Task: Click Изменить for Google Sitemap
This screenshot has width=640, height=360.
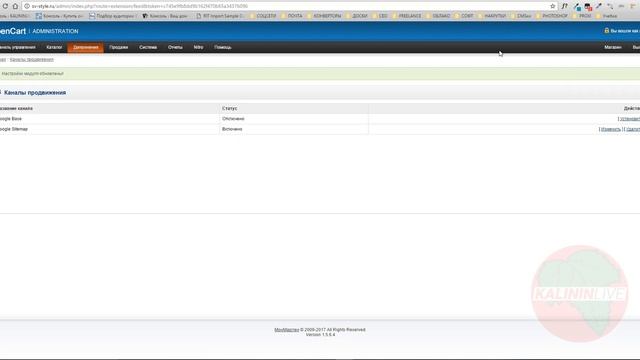Action: point(611,129)
